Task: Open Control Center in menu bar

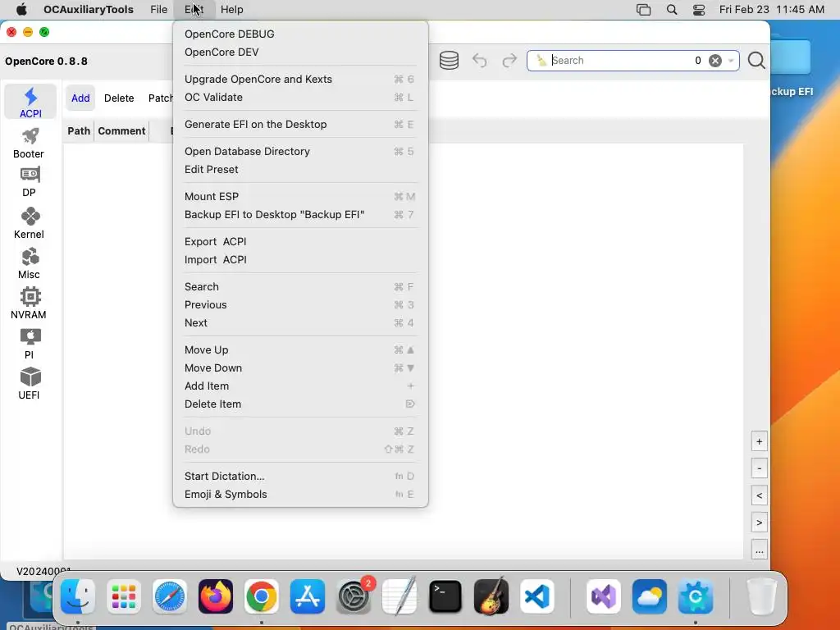Action: point(699,10)
